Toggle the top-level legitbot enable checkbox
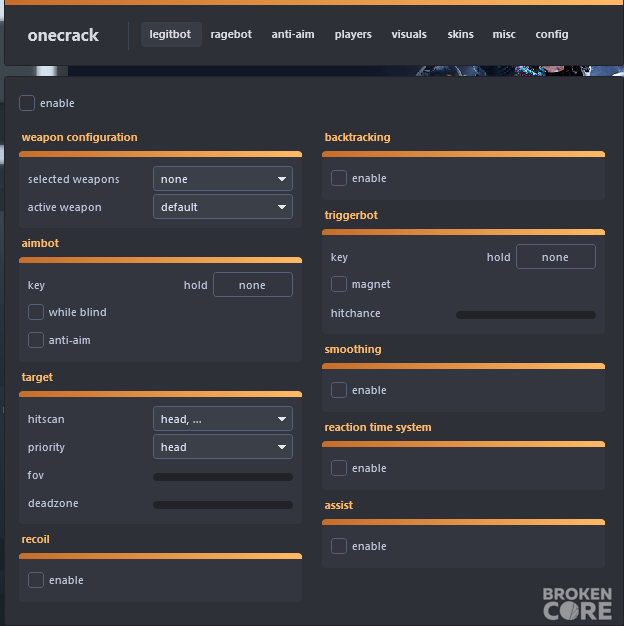Image resolution: width=624 pixels, height=626 pixels. (27, 103)
